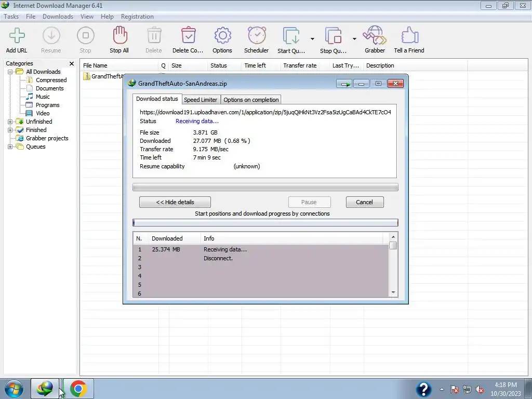Screen dimensions: 532x399
Task: Select connection 2 row Disconnect
Action: click(261, 258)
